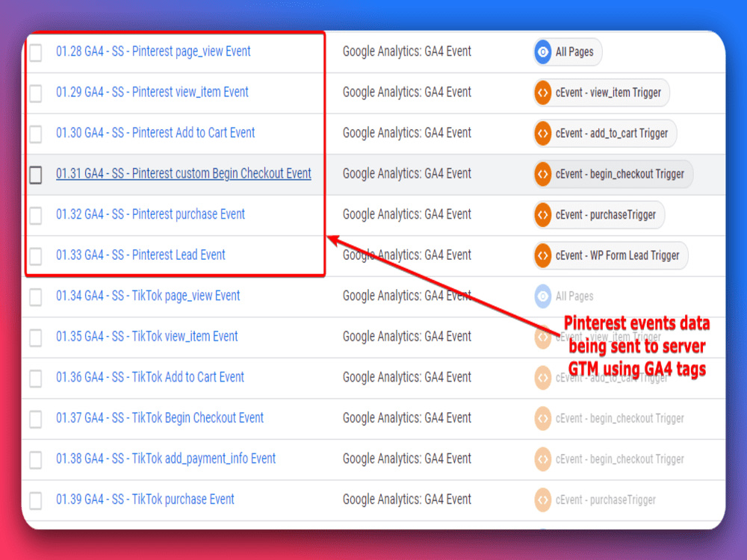Open tag 01.31 Pinterest custom Begin Checkout Event
The image size is (747, 560).
tap(184, 173)
